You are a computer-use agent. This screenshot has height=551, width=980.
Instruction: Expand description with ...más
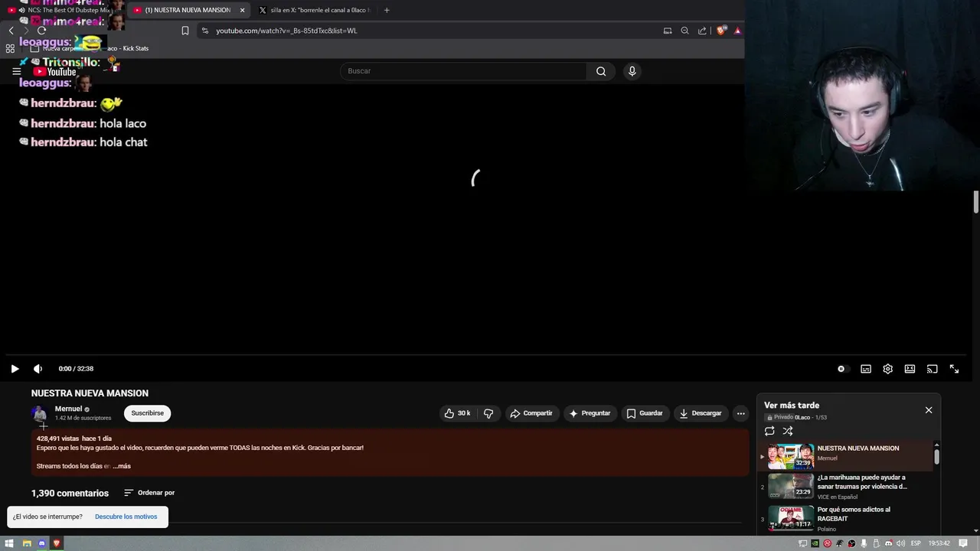tap(122, 466)
